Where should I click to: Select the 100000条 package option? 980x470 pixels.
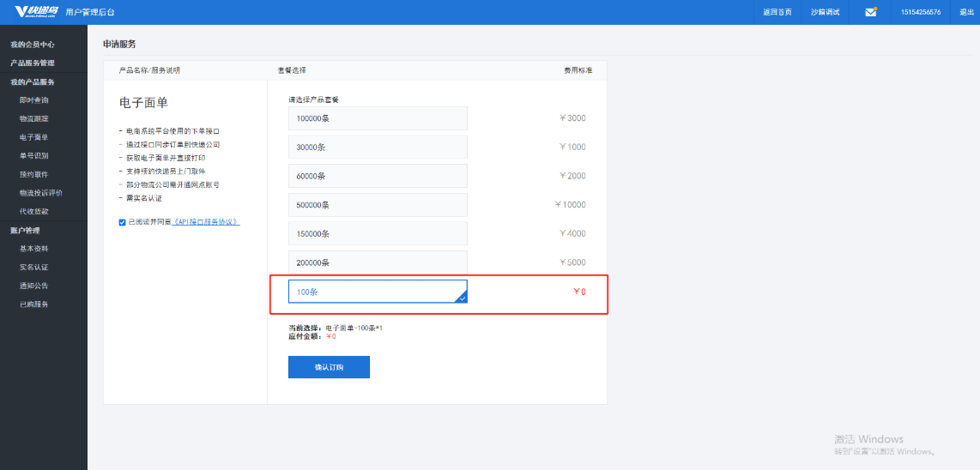pos(378,118)
